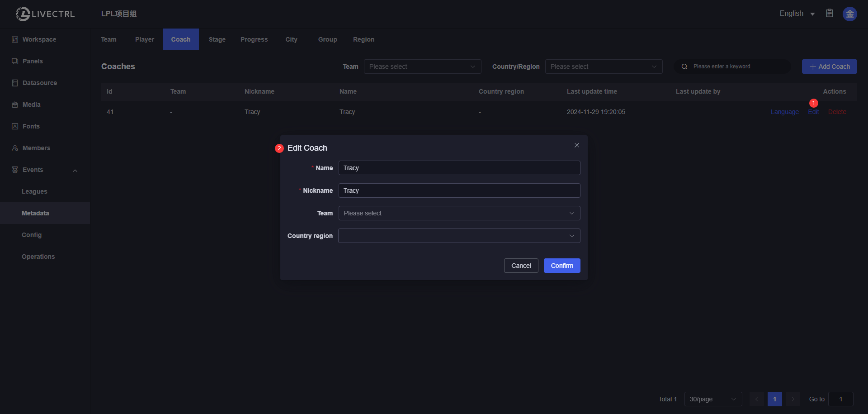The width and height of the screenshot is (868, 414).
Task: Collapse the Events sidebar section
Action: click(75, 171)
